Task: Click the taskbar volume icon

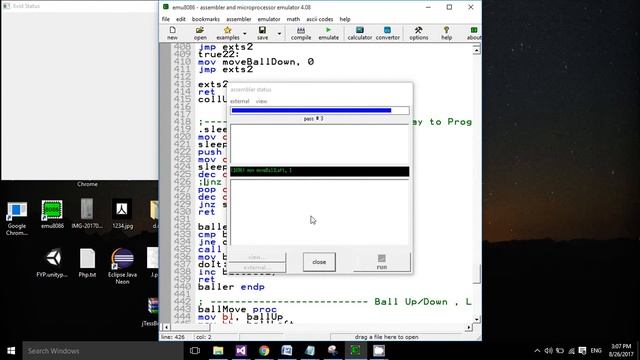Action: pos(548,351)
